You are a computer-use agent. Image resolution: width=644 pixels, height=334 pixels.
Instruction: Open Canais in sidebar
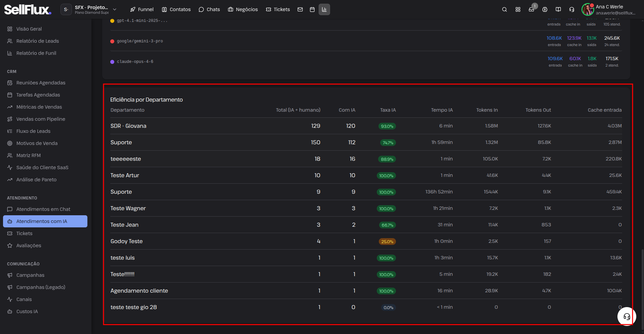coord(45,299)
